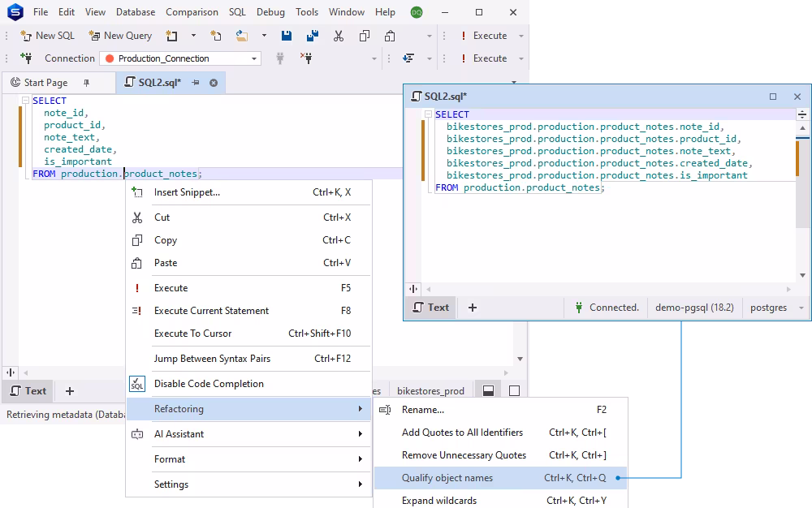Click main editor vertical scroll down arrow
Viewport: 812px width, 508px height.
click(520, 359)
